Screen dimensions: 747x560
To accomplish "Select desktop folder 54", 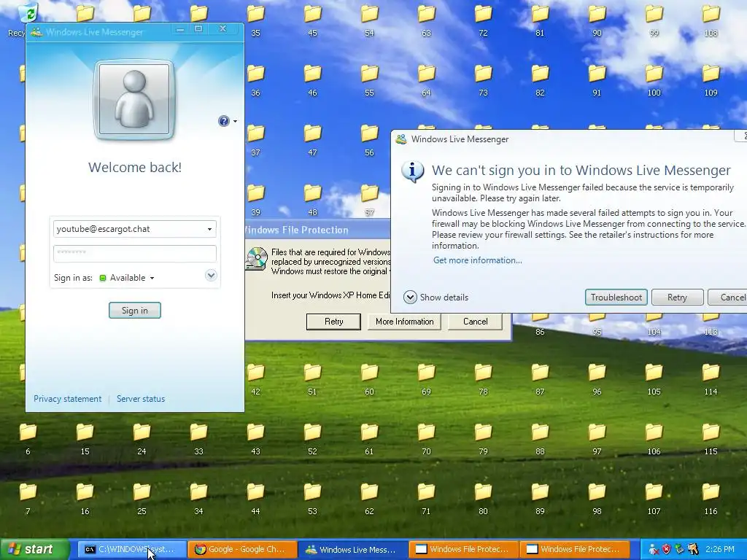I will pyautogui.click(x=369, y=20).
